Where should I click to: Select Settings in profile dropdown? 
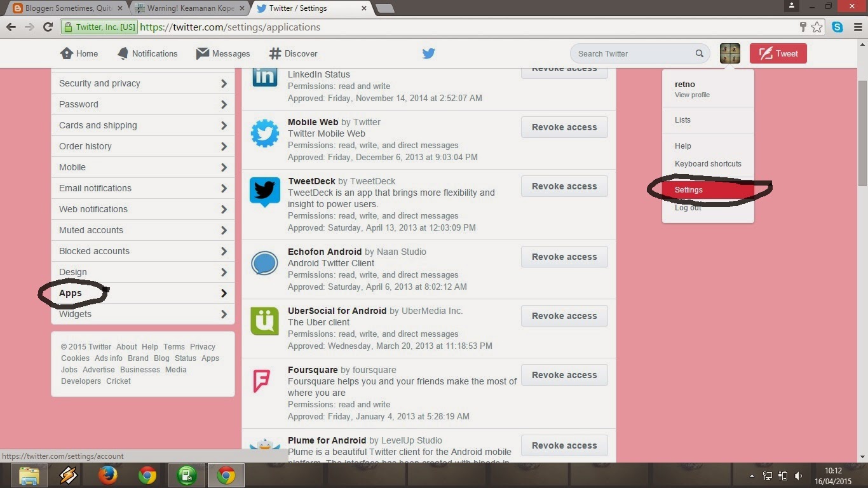[708, 189]
